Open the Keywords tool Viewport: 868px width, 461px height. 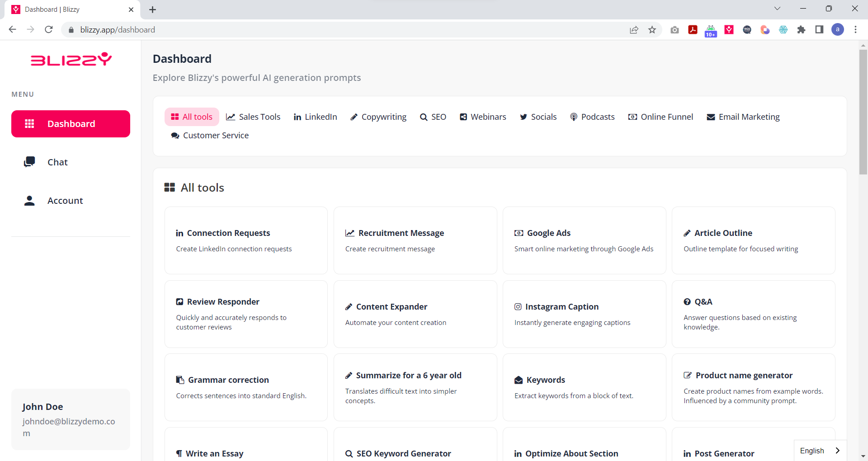pyautogui.click(x=585, y=387)
